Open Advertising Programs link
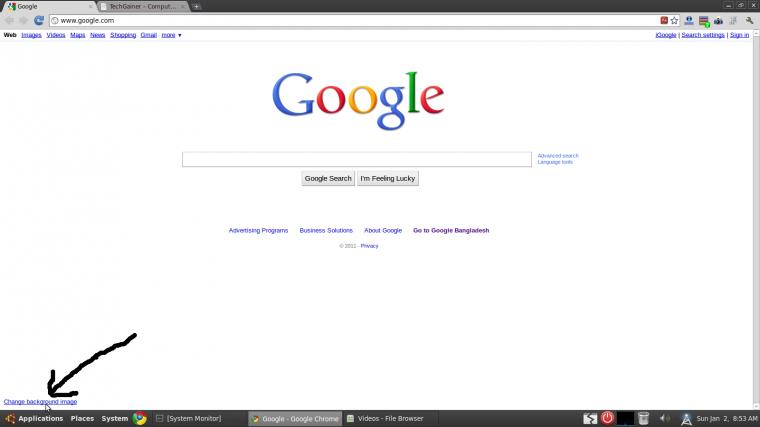 tap(258, 231)
